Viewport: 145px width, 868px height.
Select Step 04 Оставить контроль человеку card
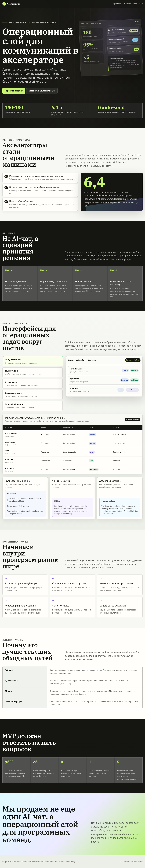pos(125,283)
